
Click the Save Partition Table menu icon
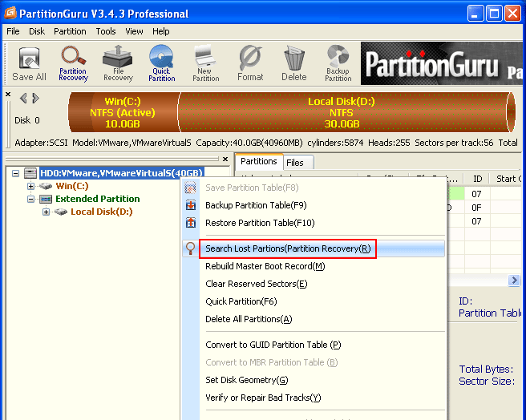191,188
